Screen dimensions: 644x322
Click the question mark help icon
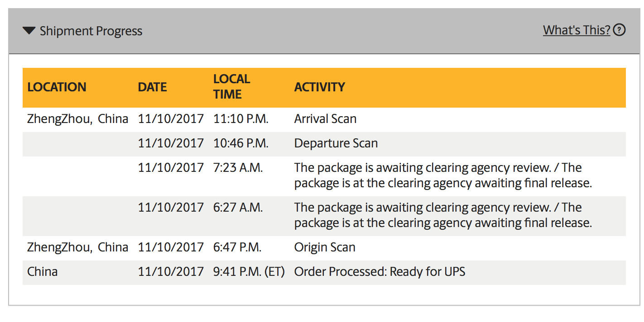click(619, 30)
